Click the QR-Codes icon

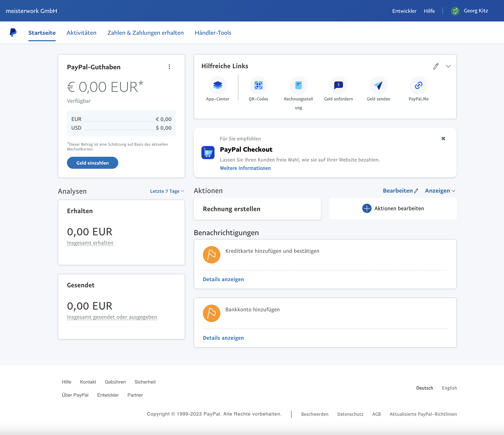click(258, 85)
